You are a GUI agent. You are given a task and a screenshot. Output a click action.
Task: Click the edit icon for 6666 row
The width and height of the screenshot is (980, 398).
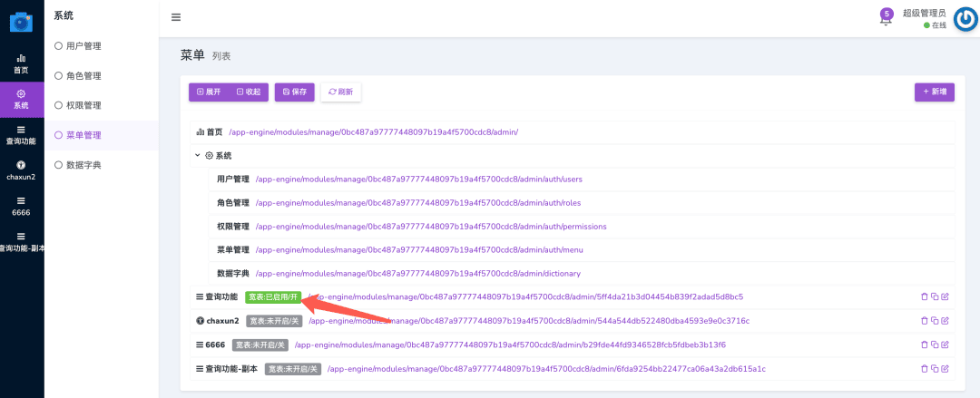point(945,345)
